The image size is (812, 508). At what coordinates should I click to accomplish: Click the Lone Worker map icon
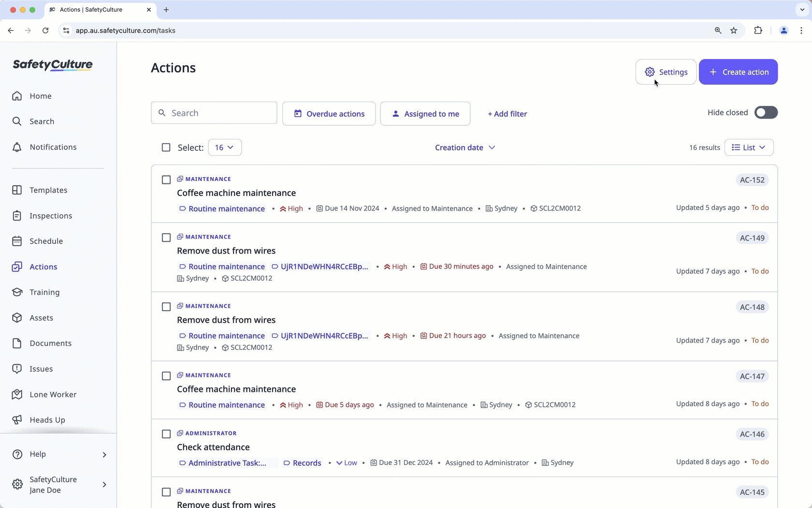(17, 394)
